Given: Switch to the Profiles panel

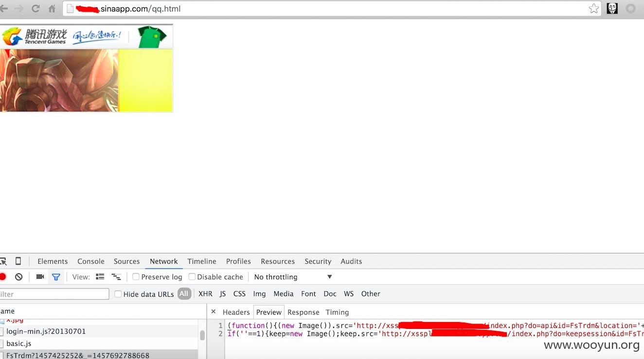Looking at the screenshot, I should [x=238, y=261].
